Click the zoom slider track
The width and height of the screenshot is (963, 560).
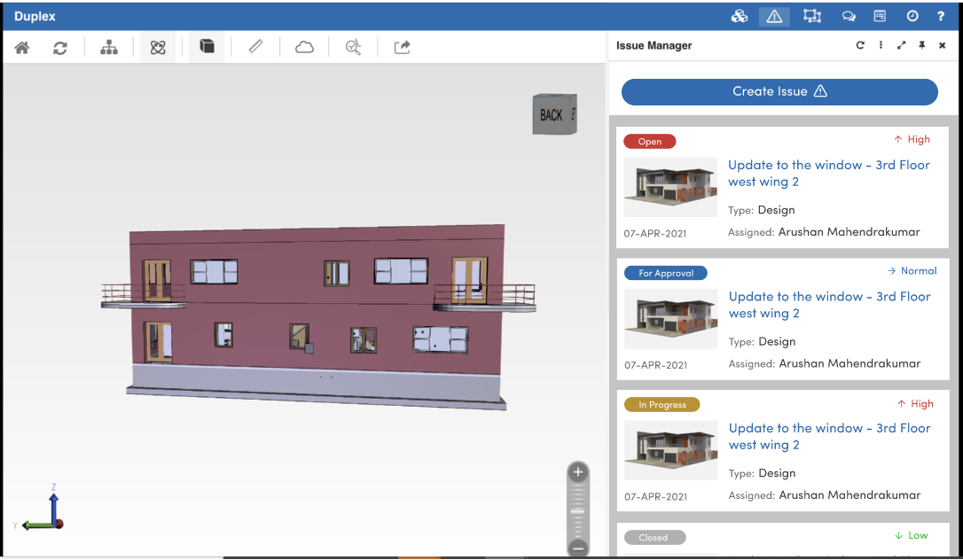577,510
